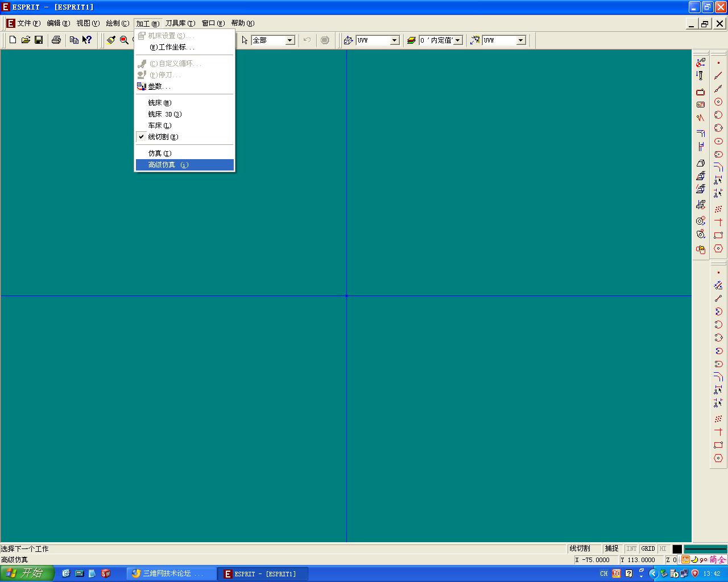The height and width of the screenshot is (582, 728).
Task: Choose 仿真 from the 加工 menu
Action: pyautogui.click(x=185, y=153)
